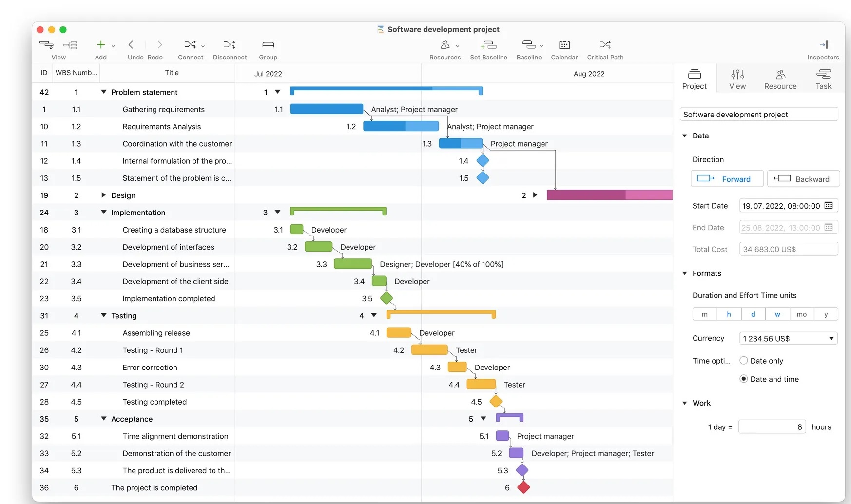Select the Date only radio button
The image size is (851, 504).
coord(744,361)
